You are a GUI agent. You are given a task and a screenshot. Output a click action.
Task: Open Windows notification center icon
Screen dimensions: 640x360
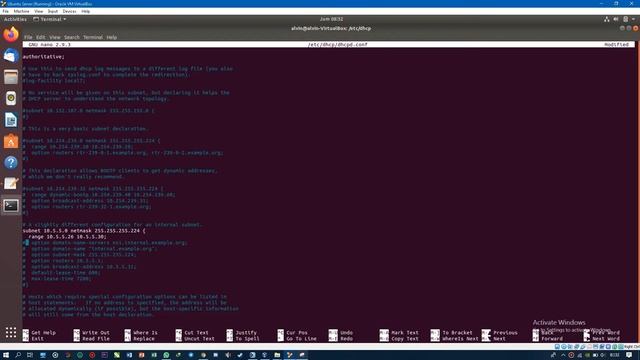pos(629,355)
